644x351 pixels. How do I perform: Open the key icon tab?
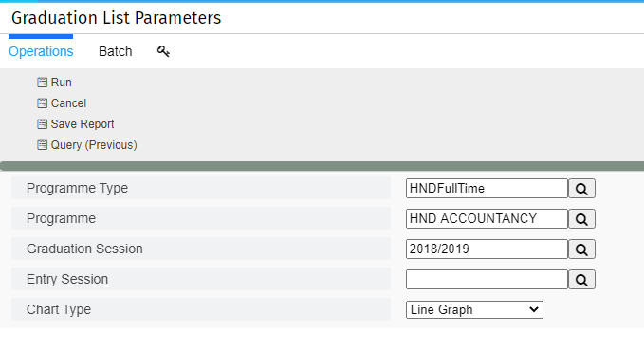(x=163, y=51)
